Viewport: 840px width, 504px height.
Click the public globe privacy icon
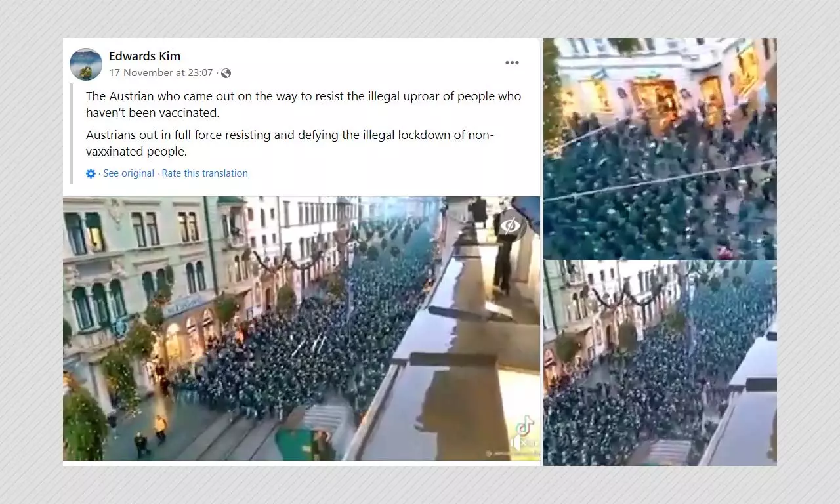pyautogui.click(x=226, y=73)
